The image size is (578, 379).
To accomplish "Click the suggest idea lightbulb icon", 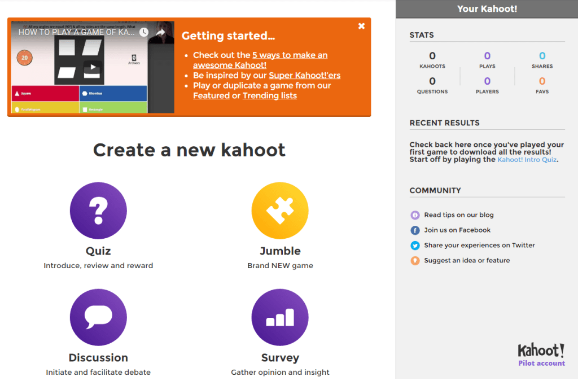I will [415, 261].
